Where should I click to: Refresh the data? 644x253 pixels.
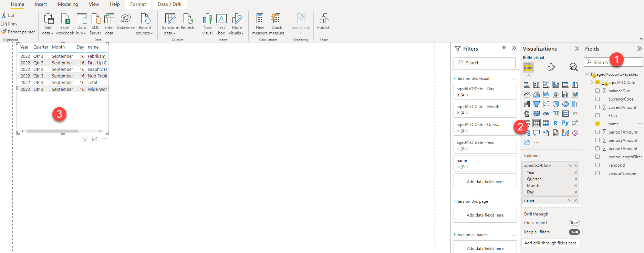click(187, 21)
